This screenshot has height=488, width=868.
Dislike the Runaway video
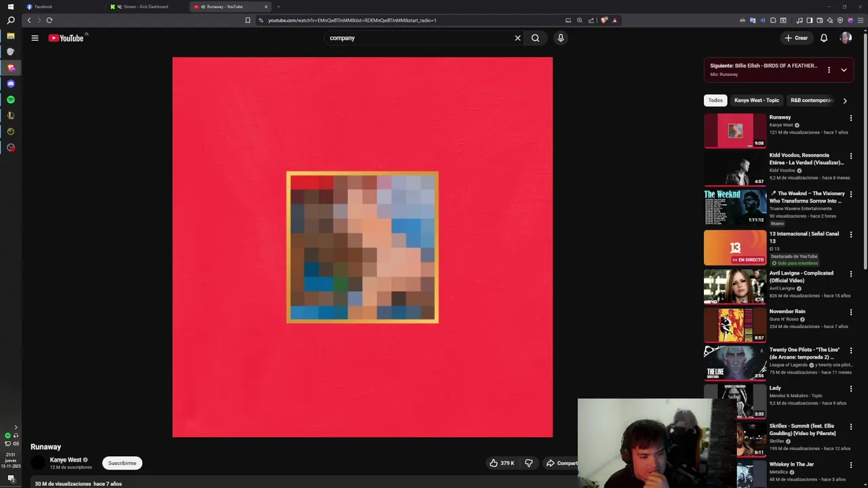529,463
